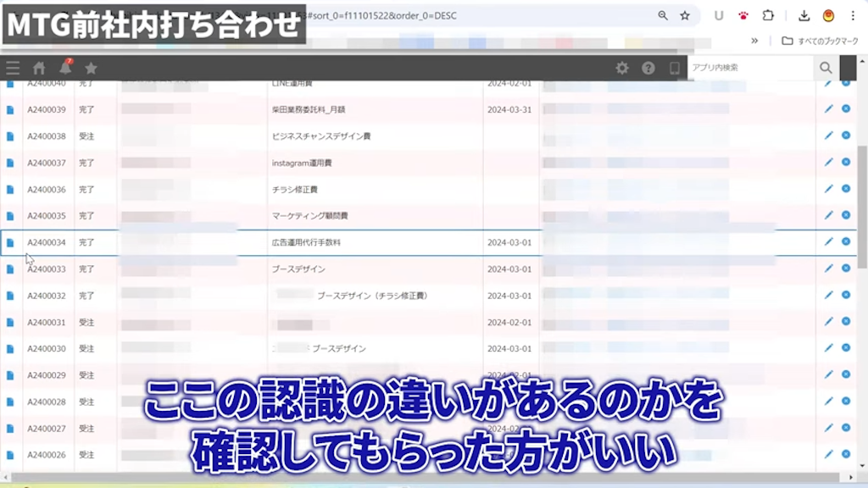Open the app home icon

pos(38,68)
